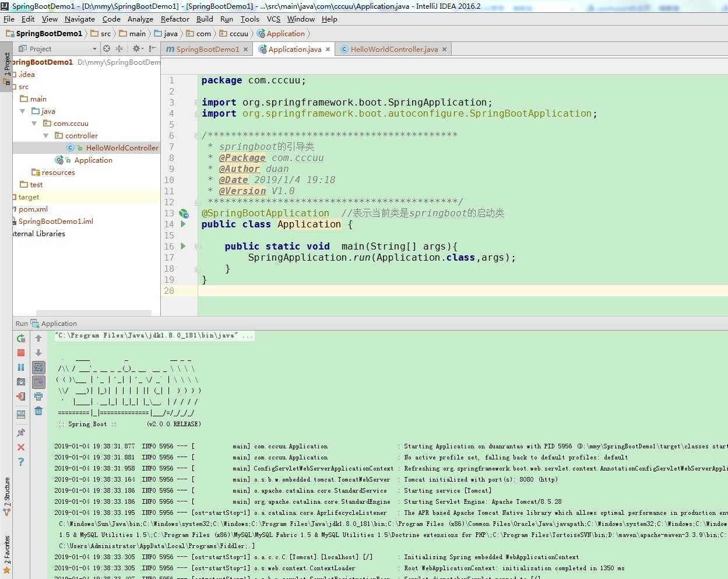Click Application breadcrumb in navigation bar
The height and width of the screenshot is (579, 728).
281,34
